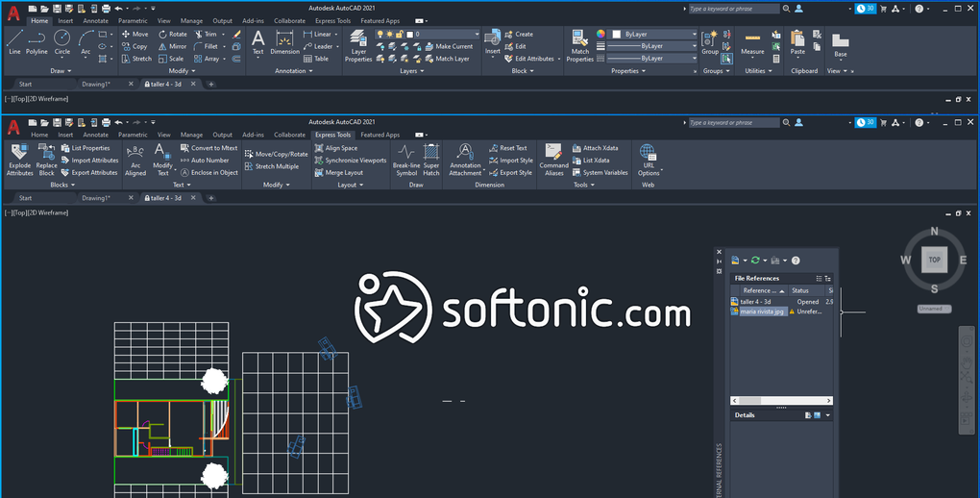Open the layer dropdown showing 0 in upper window
The width and height of the screenshot is (980, 498).
pyautogui.click(x=427, y=35)
